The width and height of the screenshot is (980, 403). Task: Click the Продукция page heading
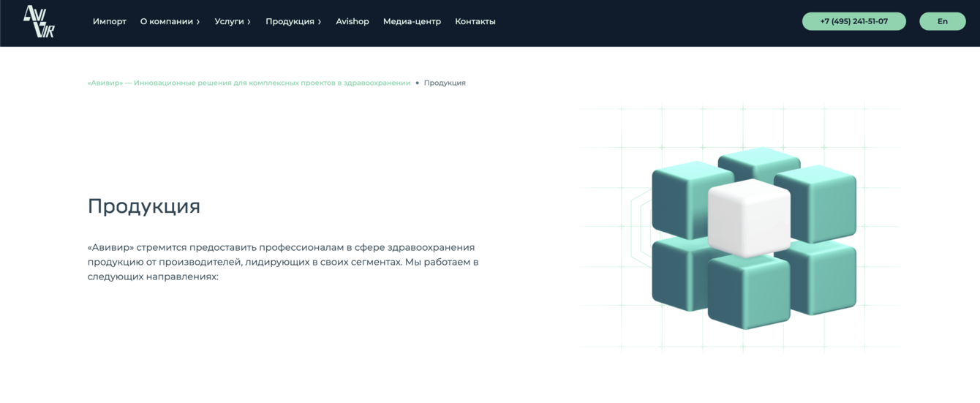tap(144, 206)
